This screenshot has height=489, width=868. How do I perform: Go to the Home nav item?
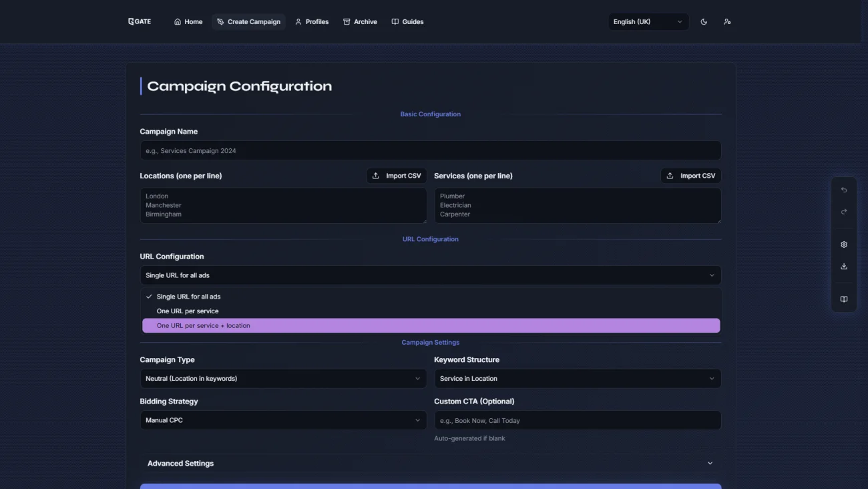(188, 22)
